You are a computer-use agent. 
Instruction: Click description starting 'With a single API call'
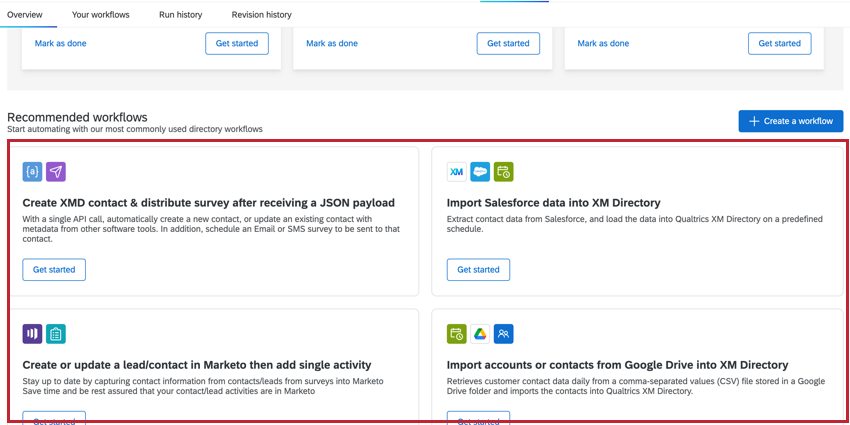point(212,229)
